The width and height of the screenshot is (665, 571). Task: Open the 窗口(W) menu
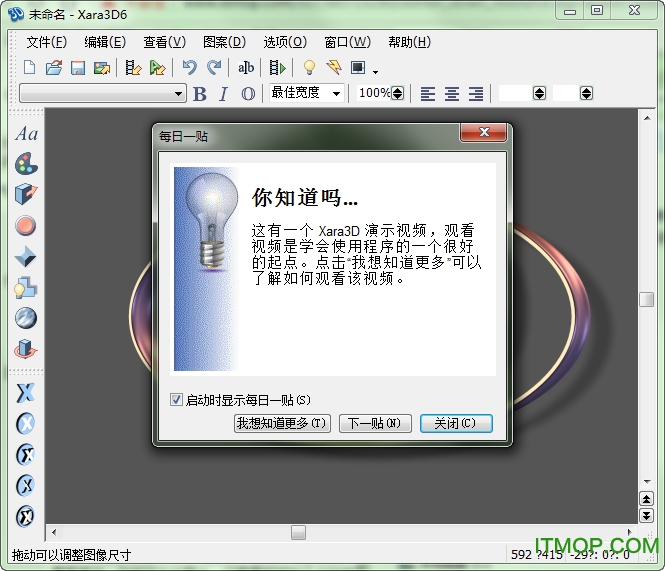(347, 42)
